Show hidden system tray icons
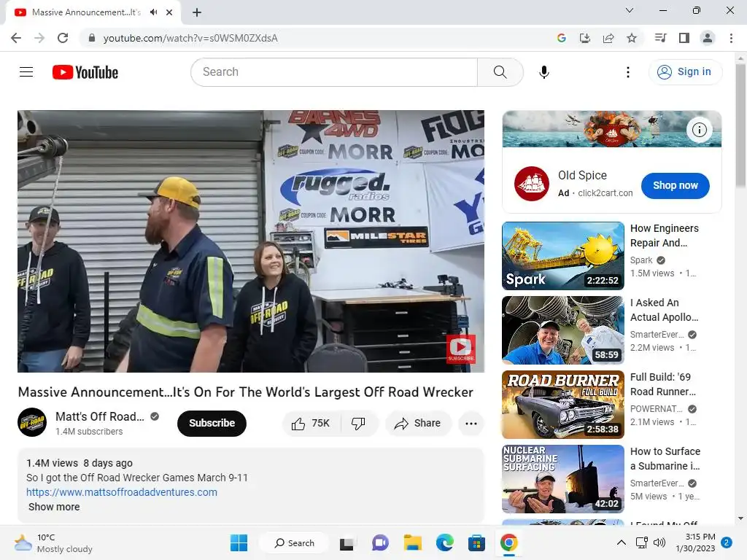This screenshot has width=747, height=560. (x=622, y=542)
